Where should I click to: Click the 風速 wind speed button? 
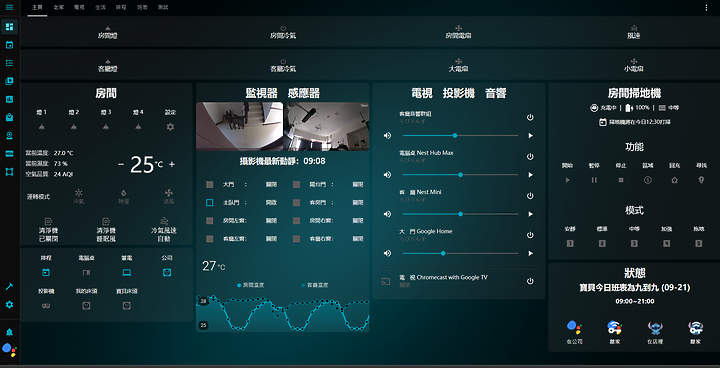(x=633, y=32)
